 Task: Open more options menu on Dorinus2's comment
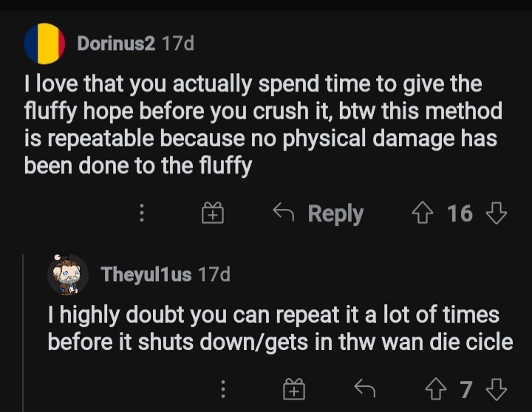[x=142, y=213]
